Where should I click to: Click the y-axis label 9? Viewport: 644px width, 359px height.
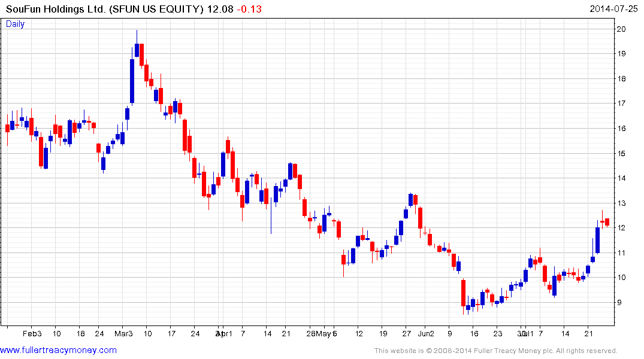tap(619, 302)
